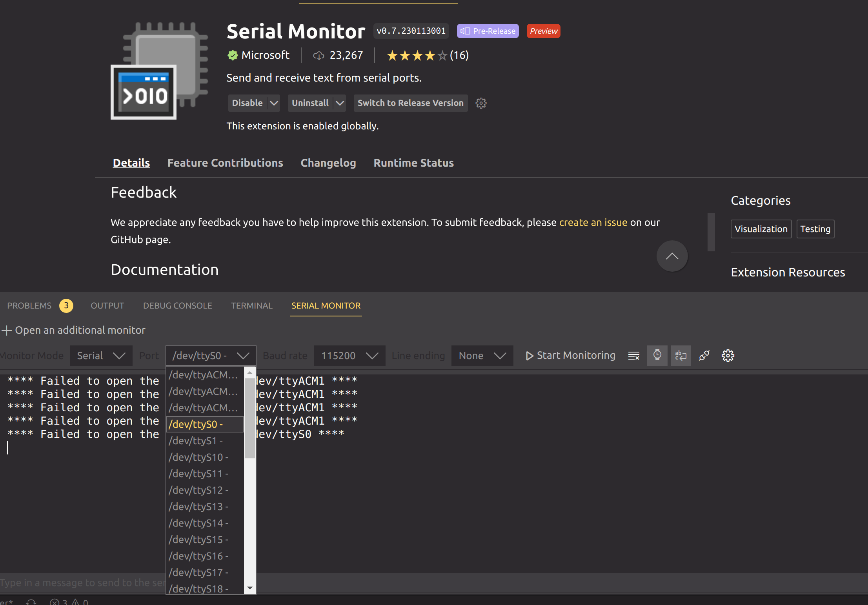
Task: Toggle the Pre-Release badge
Action: click(488, 31)
